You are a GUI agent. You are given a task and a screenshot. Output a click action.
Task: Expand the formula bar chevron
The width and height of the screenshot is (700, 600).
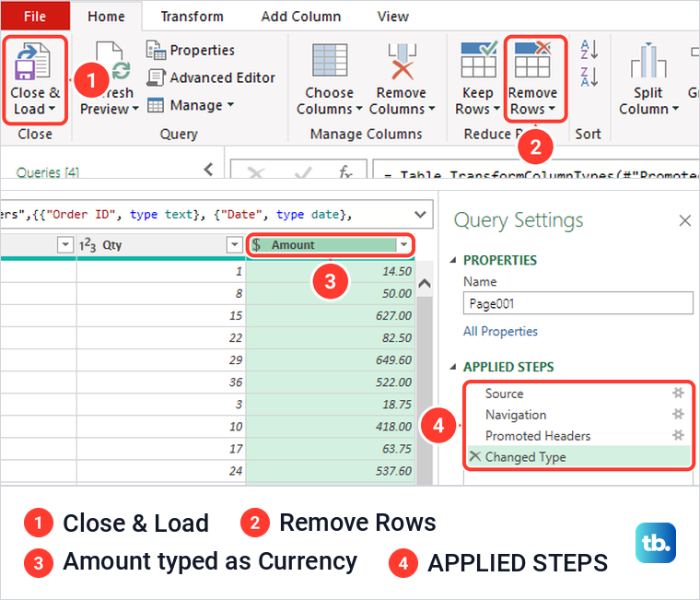tap(420, 215)
